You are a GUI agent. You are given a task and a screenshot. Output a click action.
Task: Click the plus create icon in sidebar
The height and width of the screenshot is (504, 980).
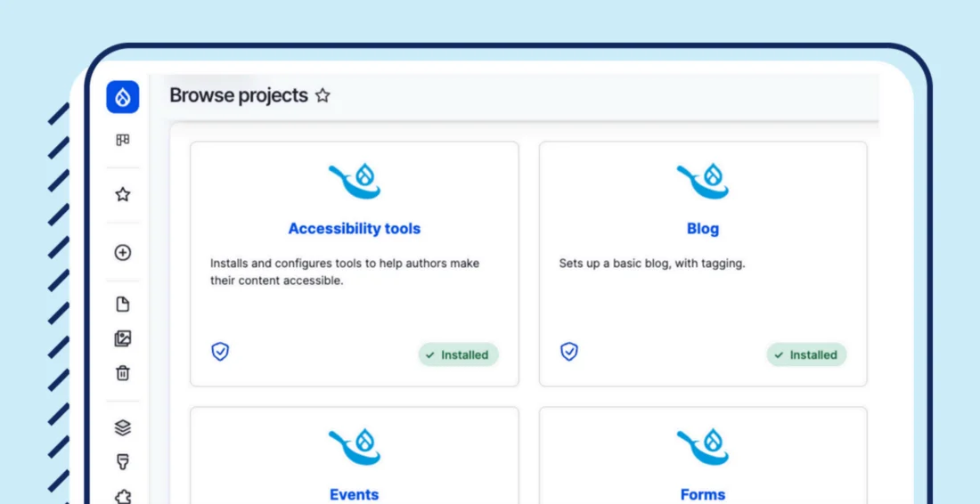coord(123,252)
